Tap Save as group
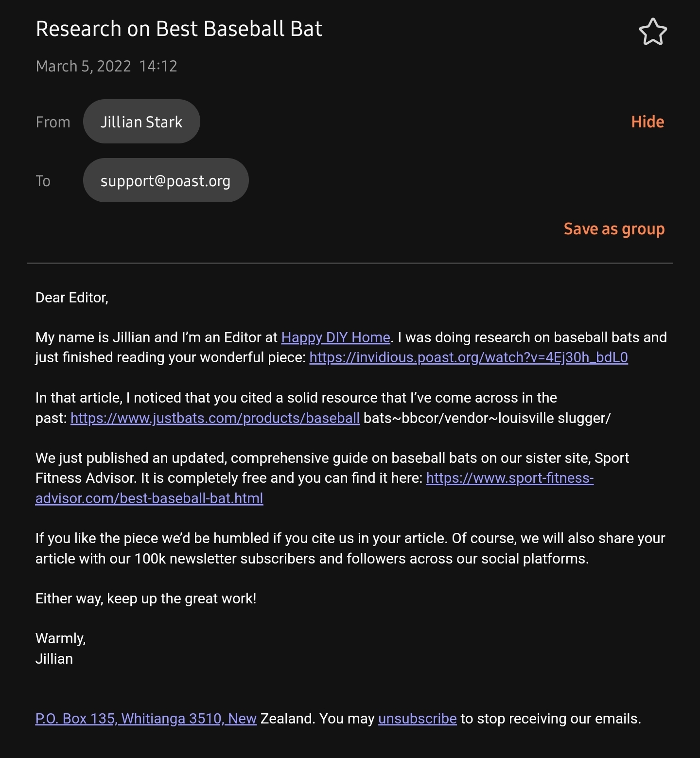The height and width of the screenshot is (758, 700). (x=613, y=229)
